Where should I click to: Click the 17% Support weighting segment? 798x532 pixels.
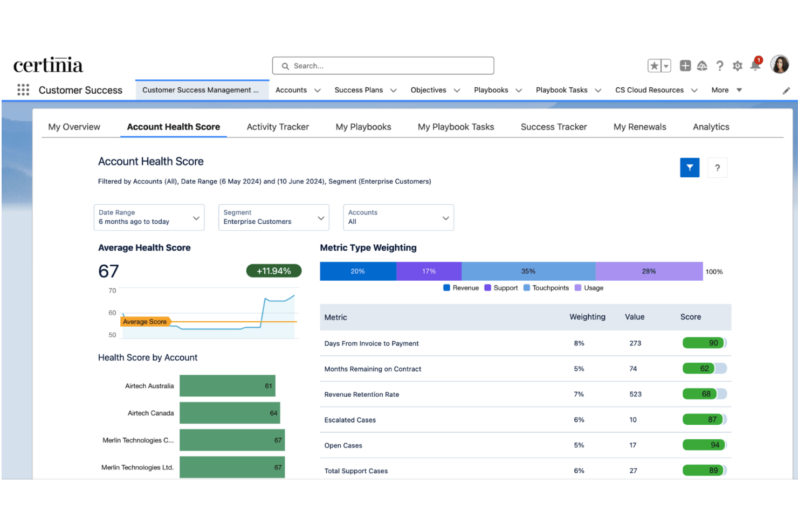[429, 271]
